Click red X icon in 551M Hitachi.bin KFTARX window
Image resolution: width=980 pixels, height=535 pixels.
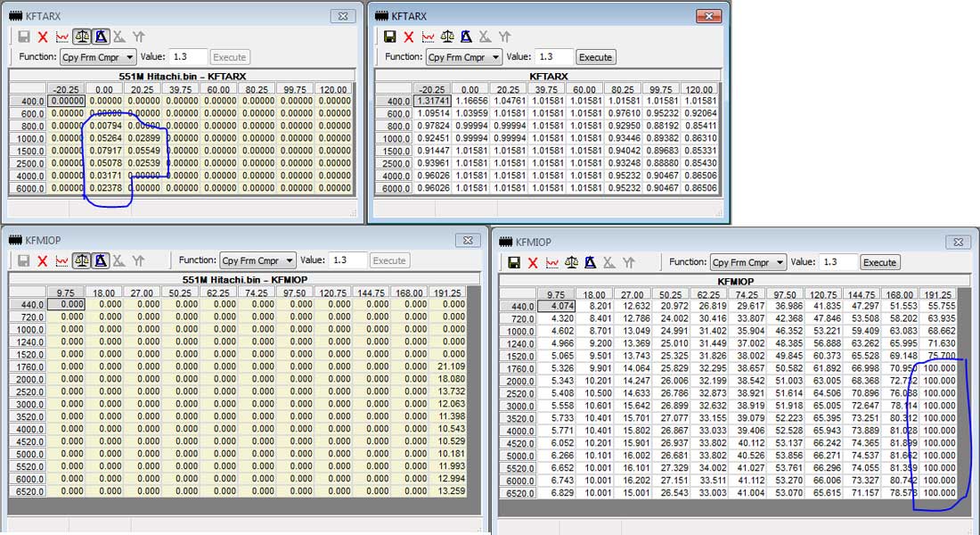click(x=43, y=37)
